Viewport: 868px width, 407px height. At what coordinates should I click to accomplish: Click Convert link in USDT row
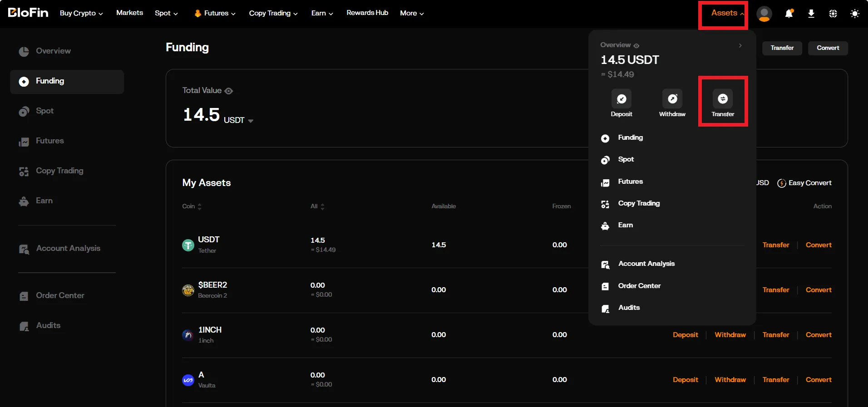click(819, 245)
